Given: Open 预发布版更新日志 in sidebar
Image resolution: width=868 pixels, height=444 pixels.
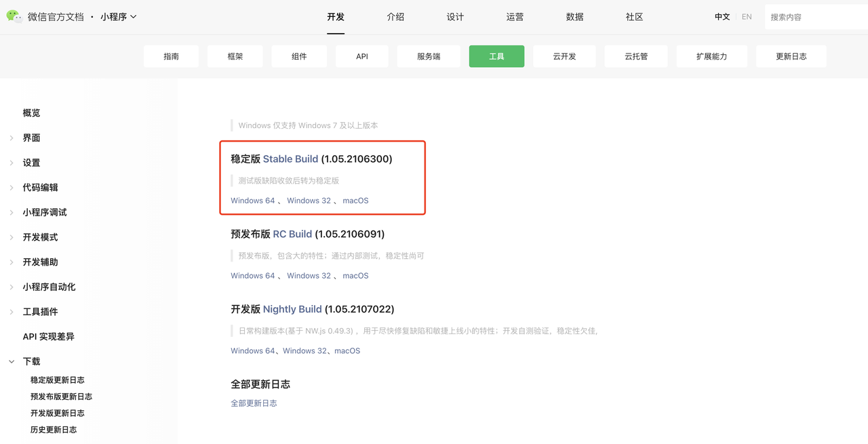Looking at the screenshot, I should point(61,397).
